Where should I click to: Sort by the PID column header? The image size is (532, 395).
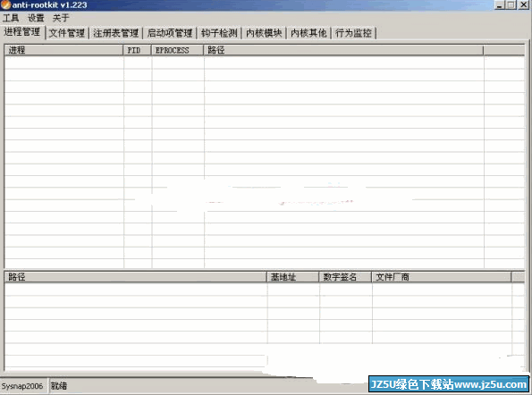pos(137,50)
